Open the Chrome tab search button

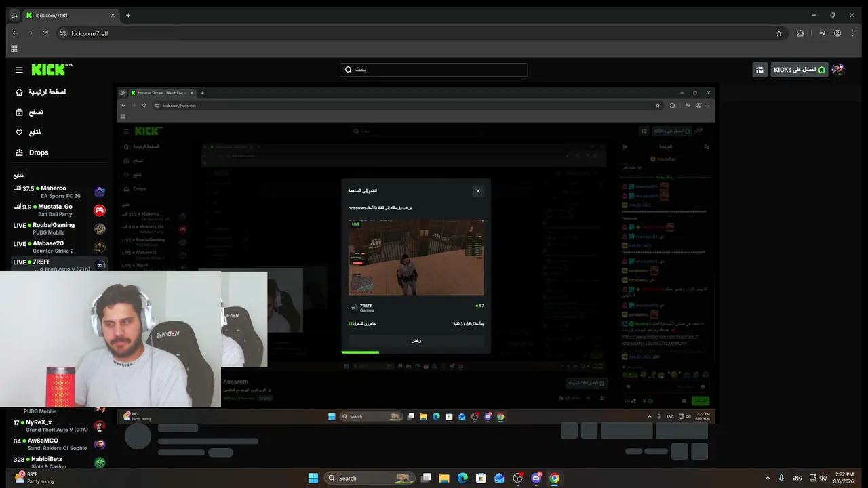point(14,15)
